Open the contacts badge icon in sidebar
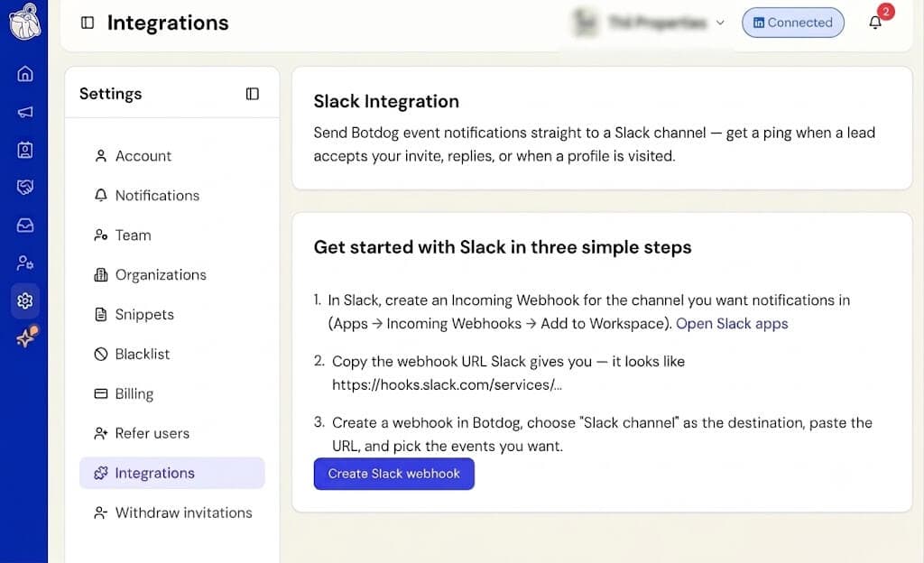Viewport: 924px width, 563px height. 24,150
